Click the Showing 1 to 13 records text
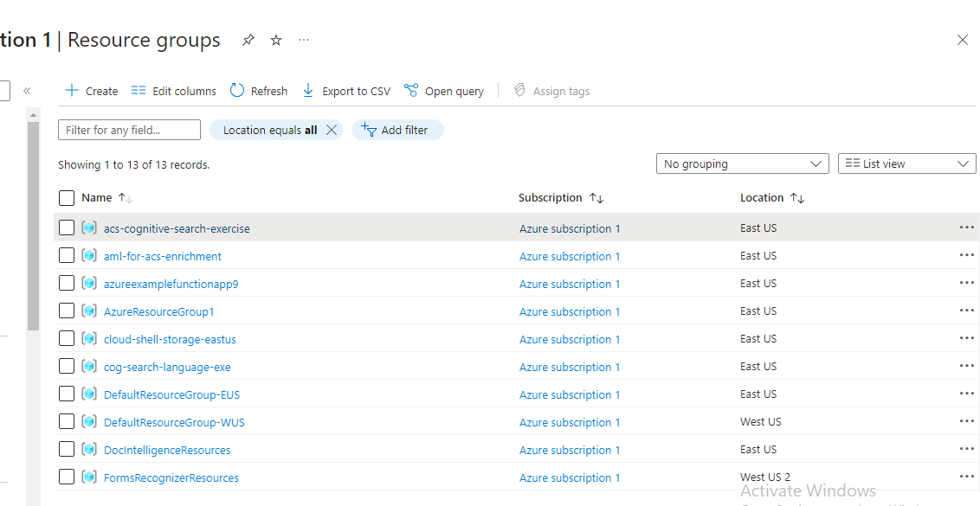 click(133, 165)
